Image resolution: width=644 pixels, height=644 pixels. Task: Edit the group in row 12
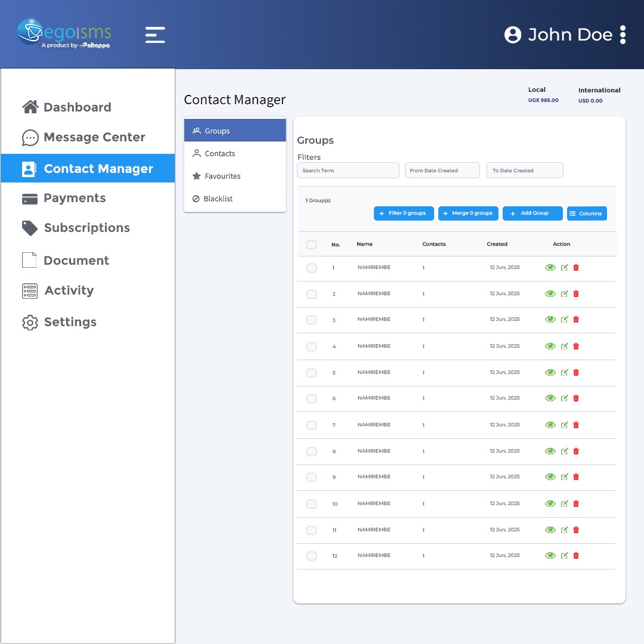pos(564,556)
